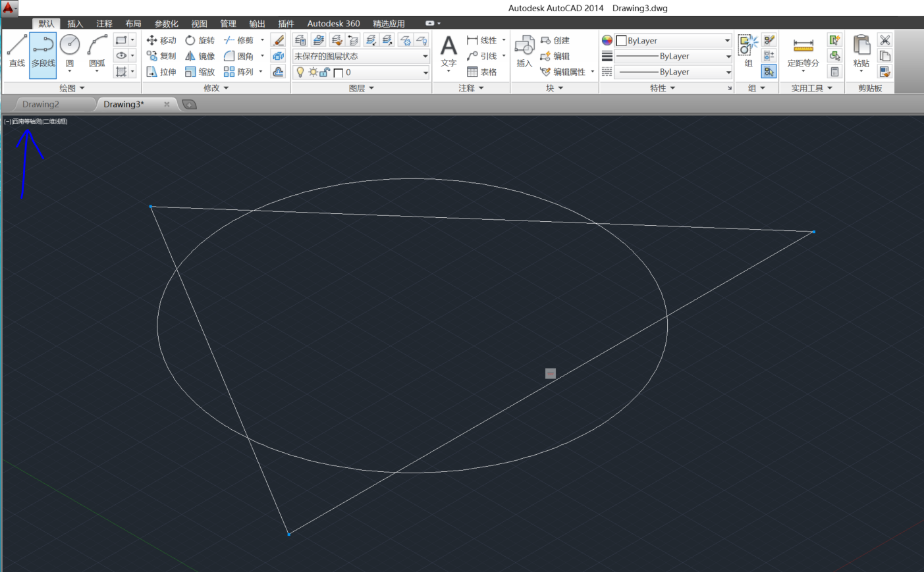924x572 pixels.
Task: Click the 阵列 (Array) tool
Action: (x=238, y=72)
